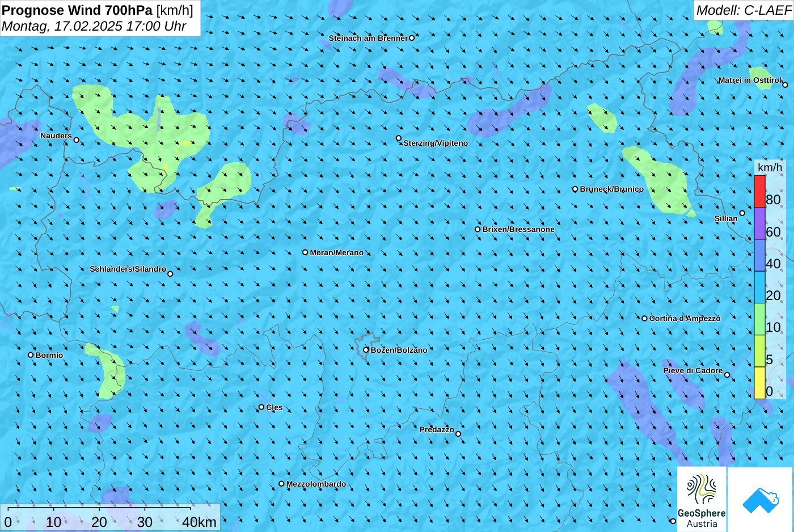Viewport: 794px width, 532px height.
Task: Click the 'Mezzolombardo' label text
Action: click(x=316, y=484)
